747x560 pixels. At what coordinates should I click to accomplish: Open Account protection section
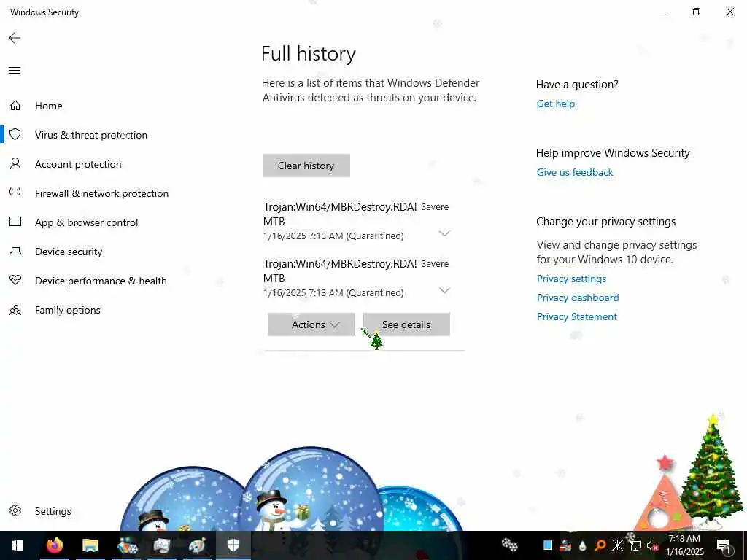[78, 164]
